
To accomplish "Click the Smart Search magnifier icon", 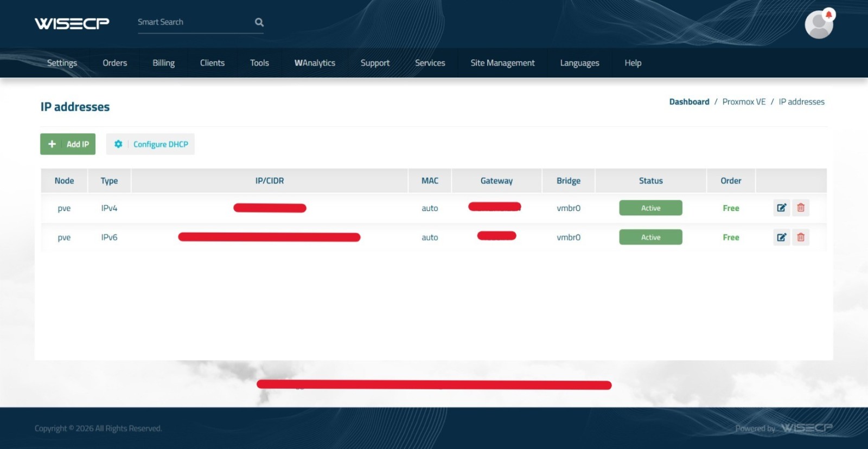I will 259,22.
